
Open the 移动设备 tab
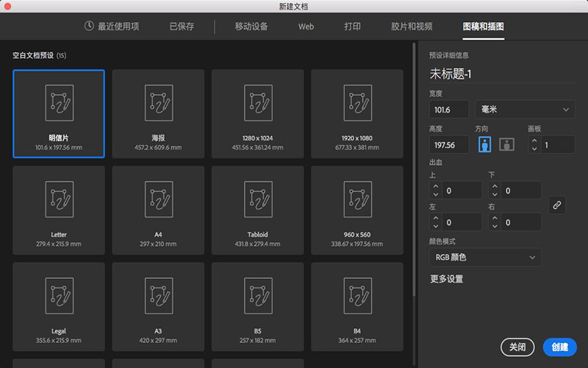pos(251,26)
